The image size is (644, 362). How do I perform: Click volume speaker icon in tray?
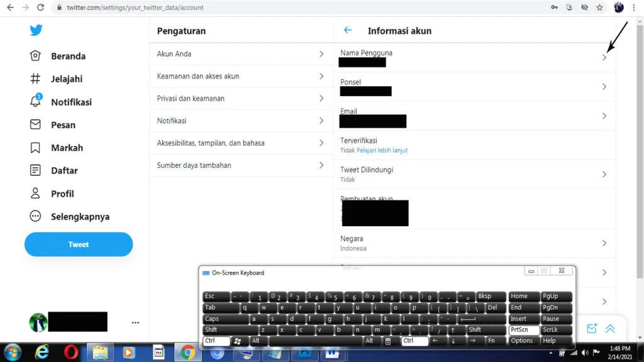586,353
